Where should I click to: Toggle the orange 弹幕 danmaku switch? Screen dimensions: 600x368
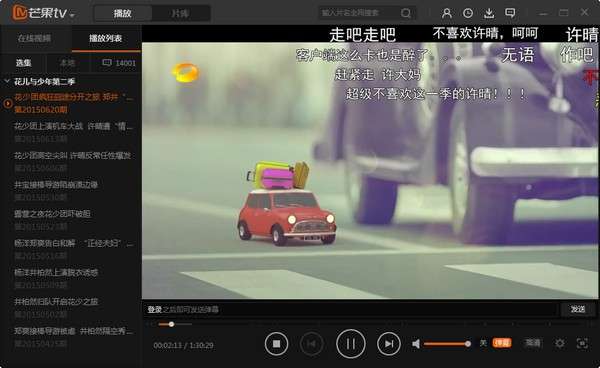tap(502, 343)
